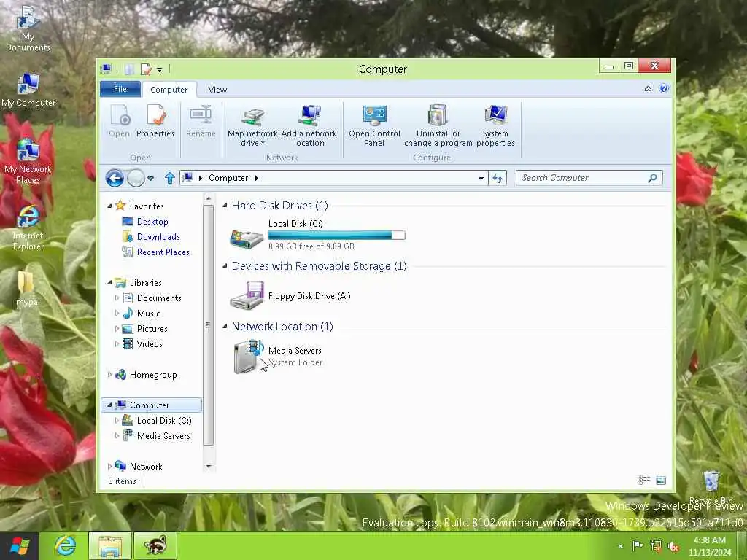Open the recent locations dropdown arrow
The height and width of the screenshot is (560, 747).
[x=150, y=178]
